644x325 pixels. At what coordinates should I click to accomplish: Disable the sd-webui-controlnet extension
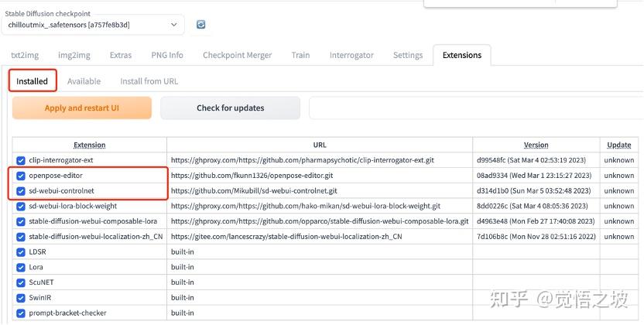(21, 190)
